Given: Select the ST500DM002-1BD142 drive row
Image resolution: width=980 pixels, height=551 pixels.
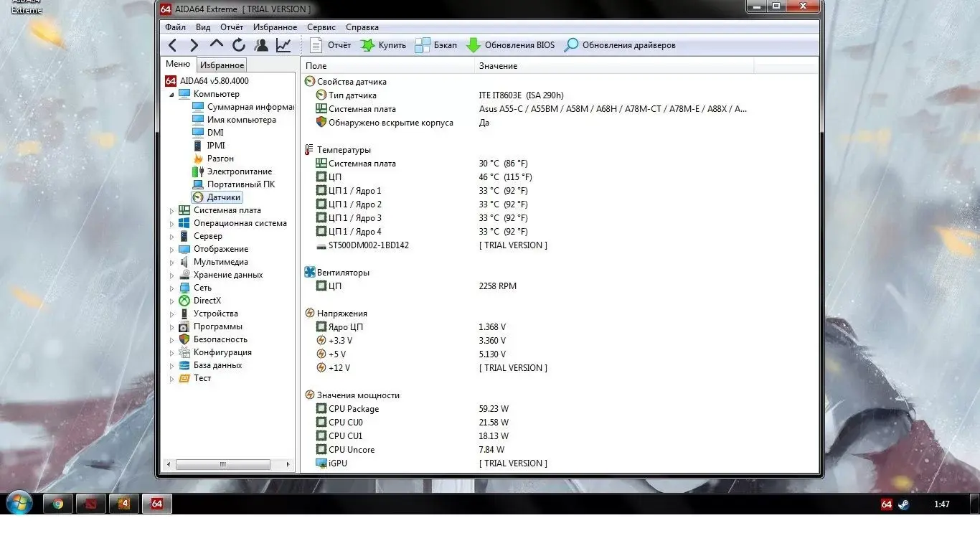Looking at the screenshot, I should [560, 245].
